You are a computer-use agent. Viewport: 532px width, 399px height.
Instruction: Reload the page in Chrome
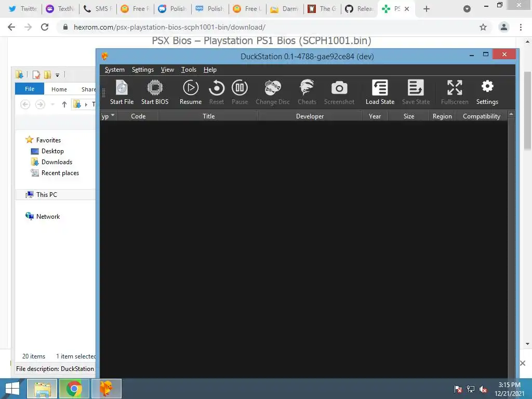click(45, 27)
